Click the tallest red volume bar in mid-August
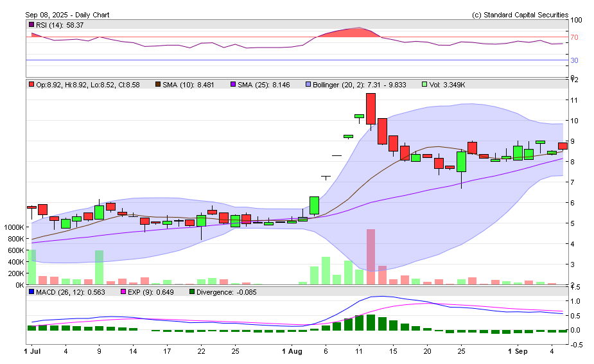Screen dimensions: 594x364 click(x=371, y=257)
